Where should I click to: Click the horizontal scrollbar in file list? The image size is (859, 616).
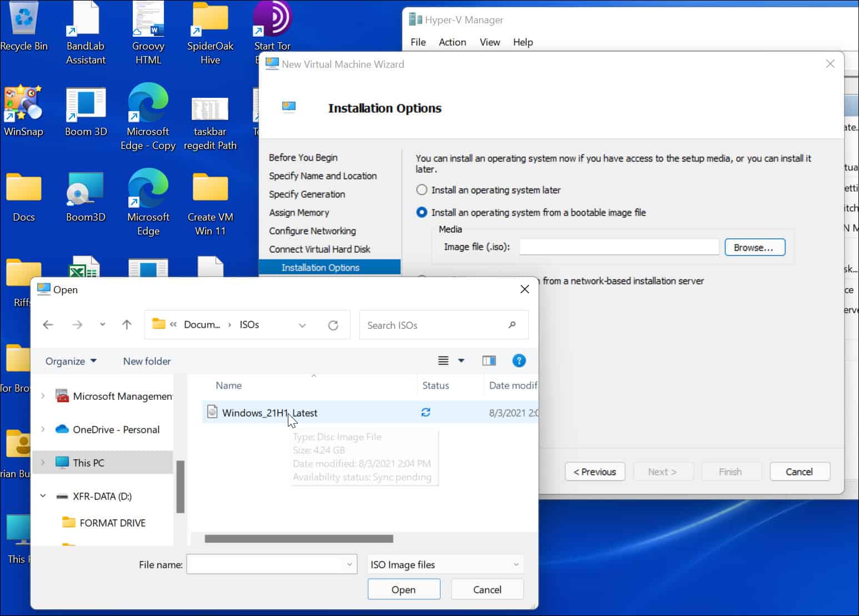point(298,539)
